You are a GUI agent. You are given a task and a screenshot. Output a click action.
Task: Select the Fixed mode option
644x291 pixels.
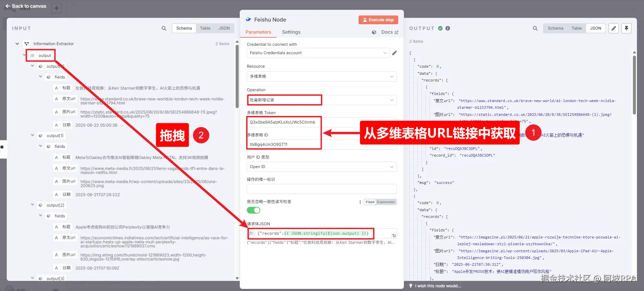click(370, 202)
